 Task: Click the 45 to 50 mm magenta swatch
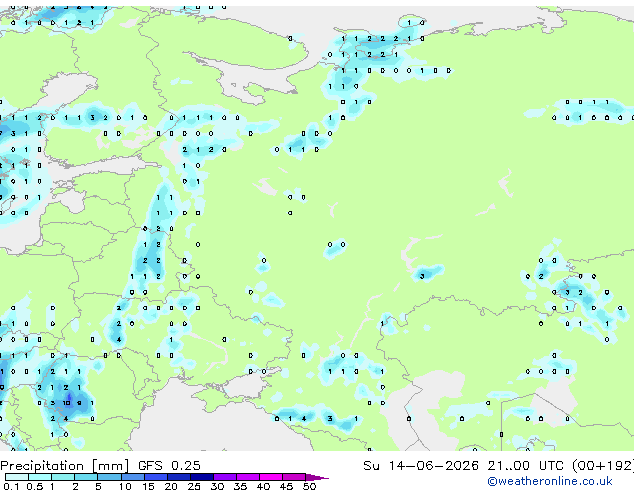294,477
